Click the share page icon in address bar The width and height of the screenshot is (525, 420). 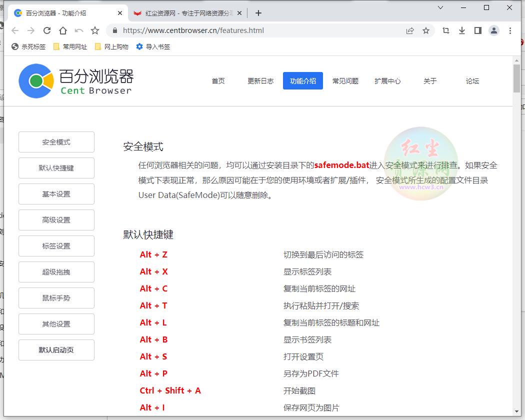(x=410, y=30)
